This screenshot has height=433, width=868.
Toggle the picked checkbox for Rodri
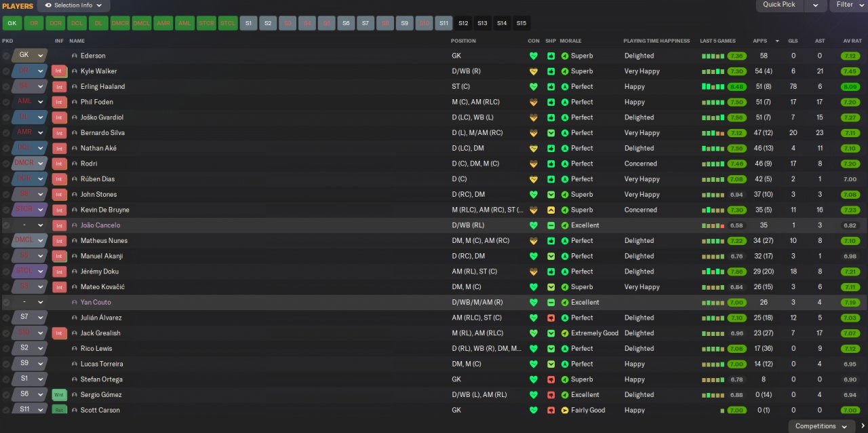point(6,164)
